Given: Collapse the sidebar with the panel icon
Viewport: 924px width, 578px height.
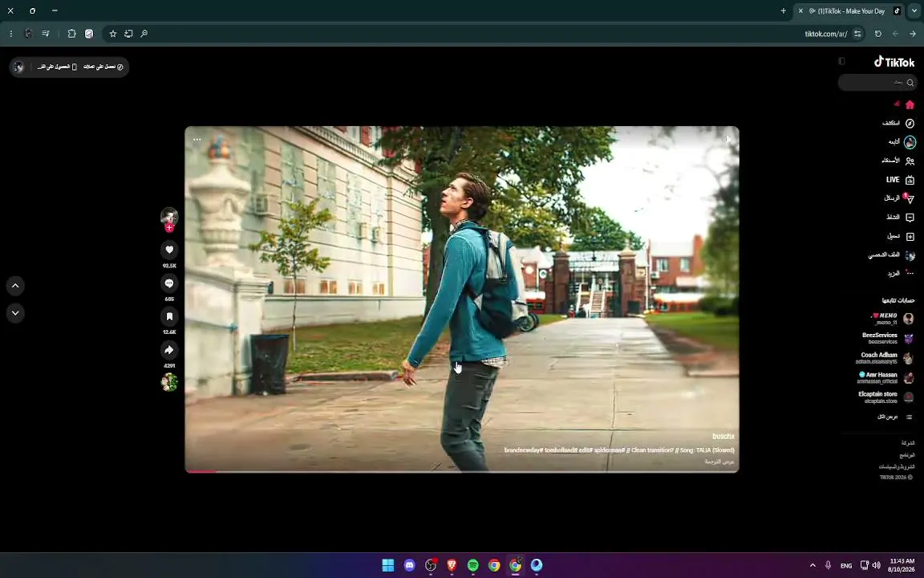Looking at the screenshot, I should point(841,61).
